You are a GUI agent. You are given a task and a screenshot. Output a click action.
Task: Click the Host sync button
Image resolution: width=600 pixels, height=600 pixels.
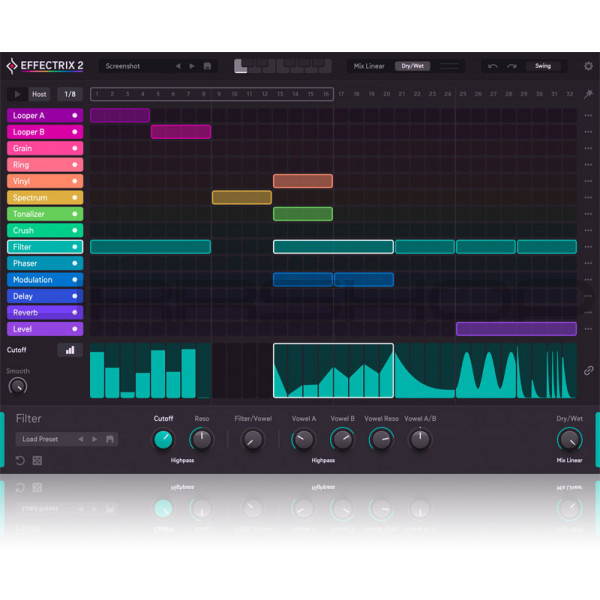click(x=39, y=94)
